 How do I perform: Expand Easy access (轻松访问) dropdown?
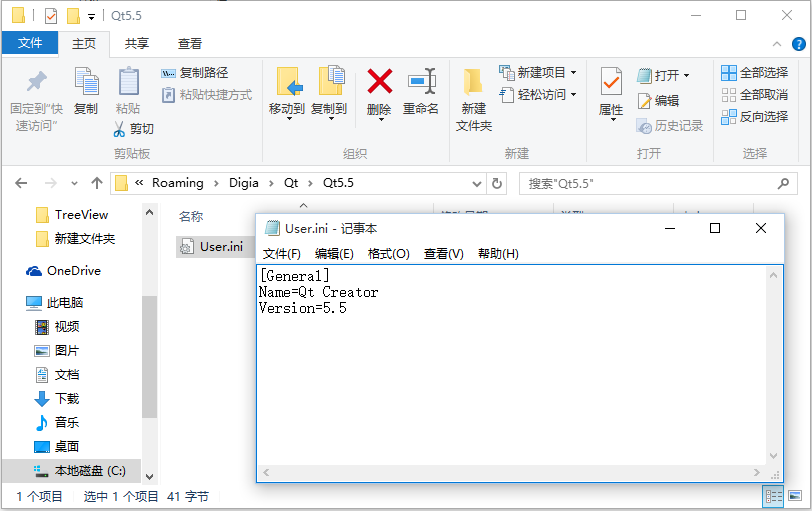tap(573, 95)
